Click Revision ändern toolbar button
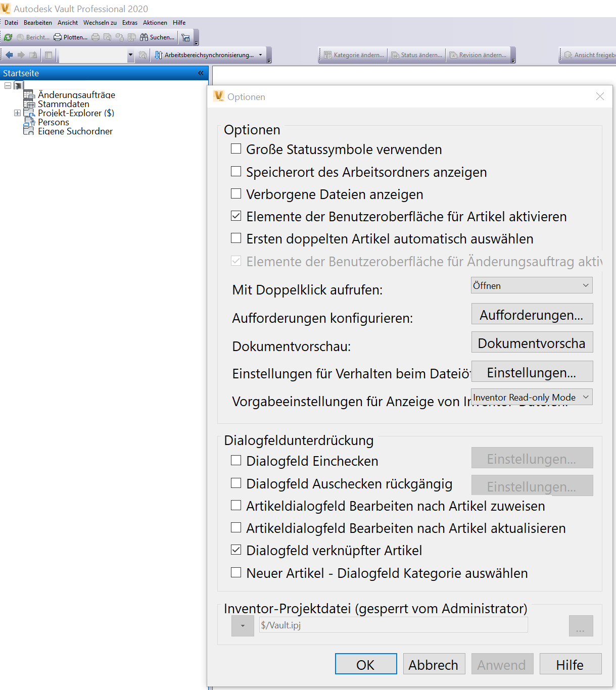The image size is (616, 690). pos(478,55)
